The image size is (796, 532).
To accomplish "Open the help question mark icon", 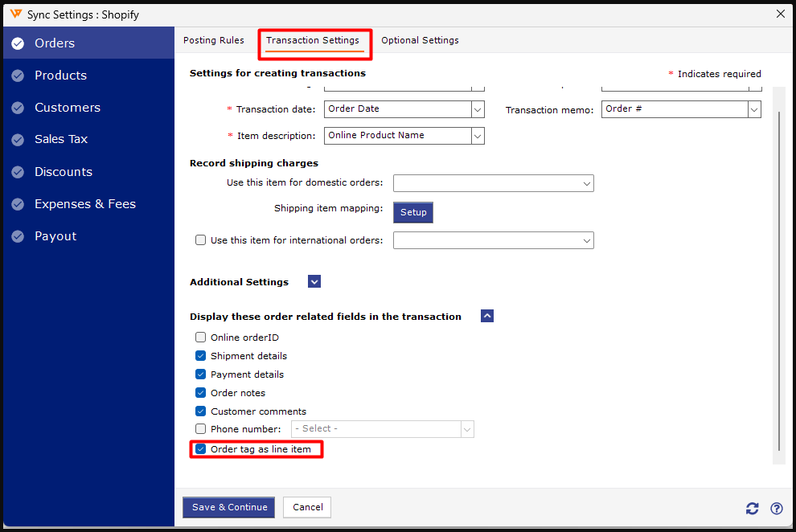I will coord(776,508).
